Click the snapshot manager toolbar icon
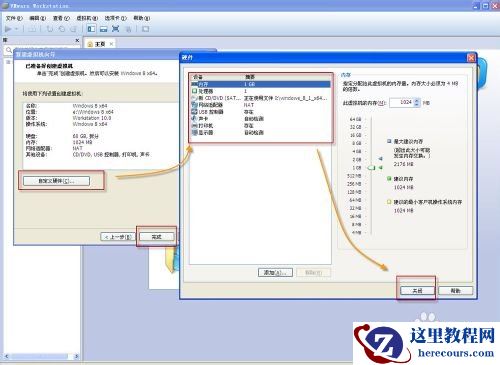500x365 pixels. [73, 29]
